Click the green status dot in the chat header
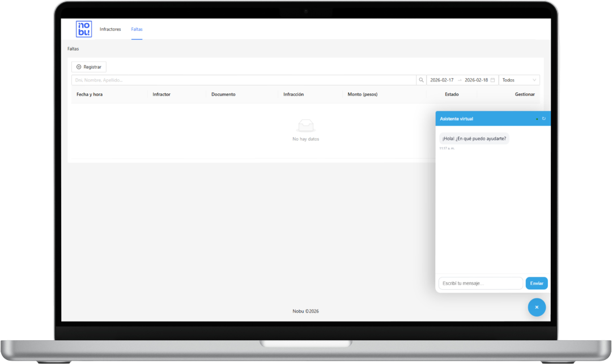The width and height of the screenshot is (612, 364). [537, 119]
